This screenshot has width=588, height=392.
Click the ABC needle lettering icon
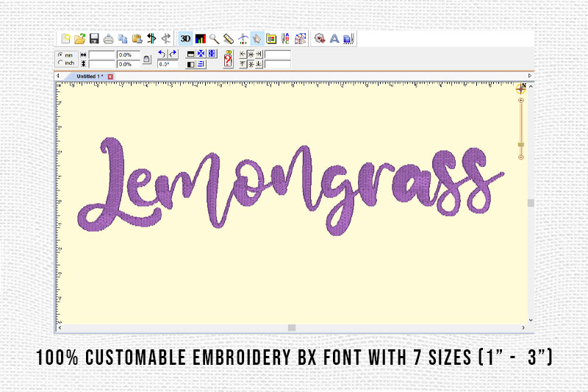[285, 39]
